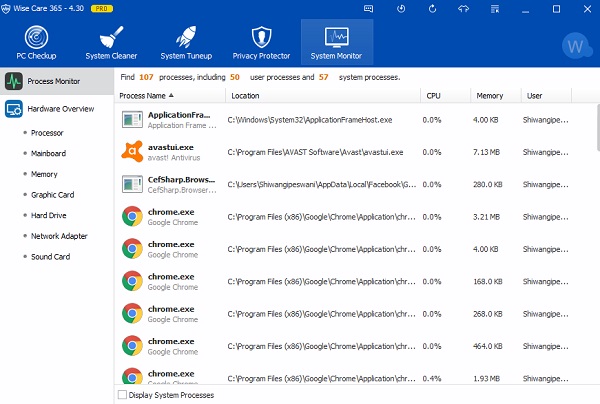Click the feedback chat icon in title bar
The width and height of the screenshot is (600, 404).
tap(368, 9)
